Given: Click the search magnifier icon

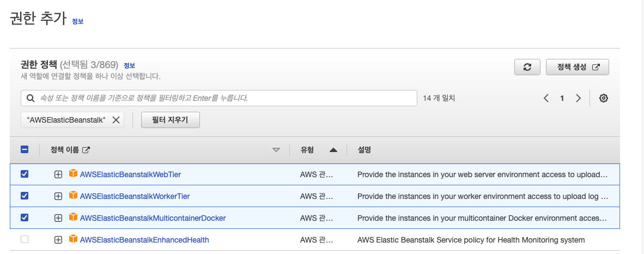Looking at the screenshot, I should tap(31, 98).
